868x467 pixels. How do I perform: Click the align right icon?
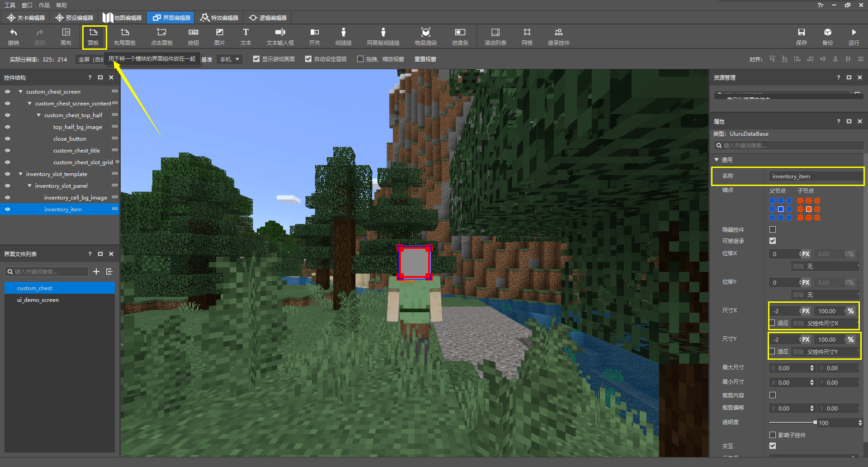point(810,59)
